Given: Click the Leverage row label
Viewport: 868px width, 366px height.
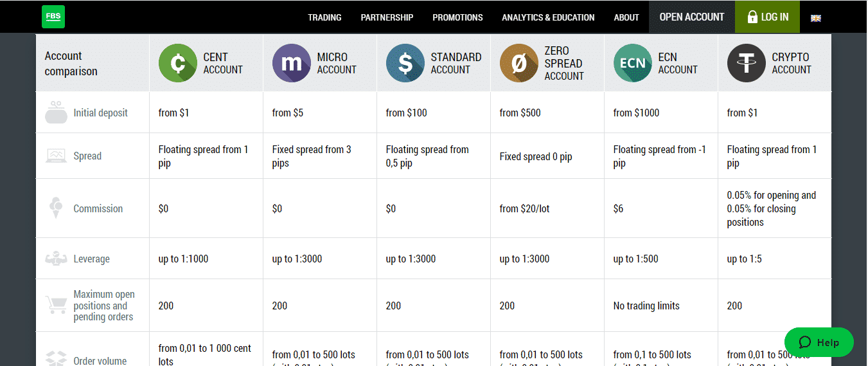Looking at the screenshot, I should (x=91, y=259).
